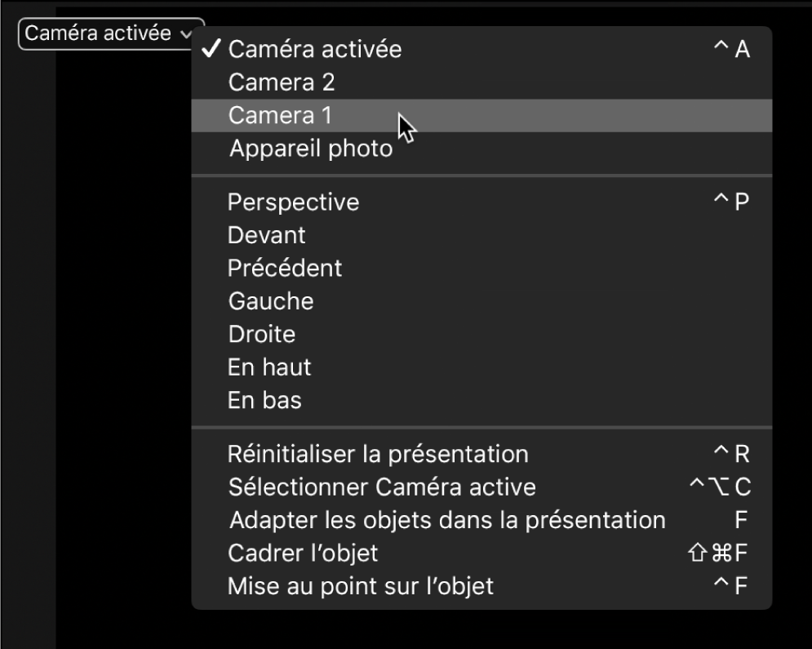Click the checkmark next to Caméra activée
This screenshot has width=812, height=649.
pyautogui.click(x=212, y=49)
